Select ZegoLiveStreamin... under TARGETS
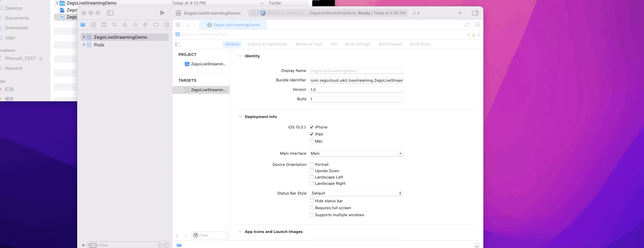 tap(201, 90)
